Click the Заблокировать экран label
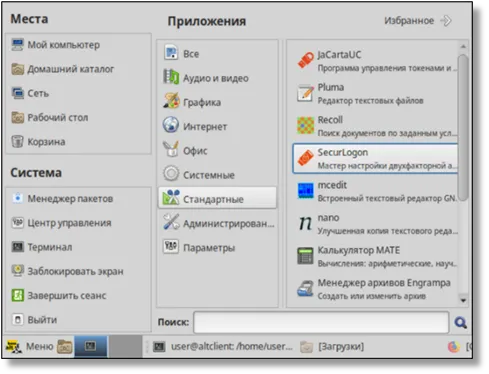 pos(75,271)
